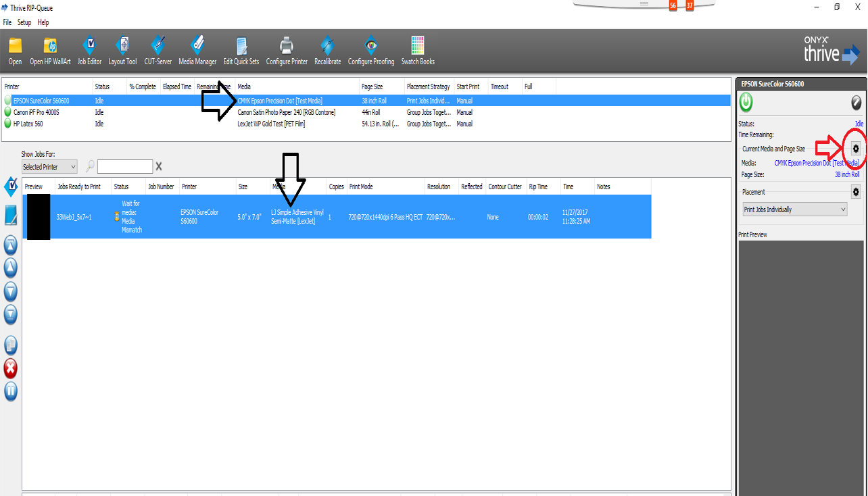Click the Notes column header

[621, 187]
